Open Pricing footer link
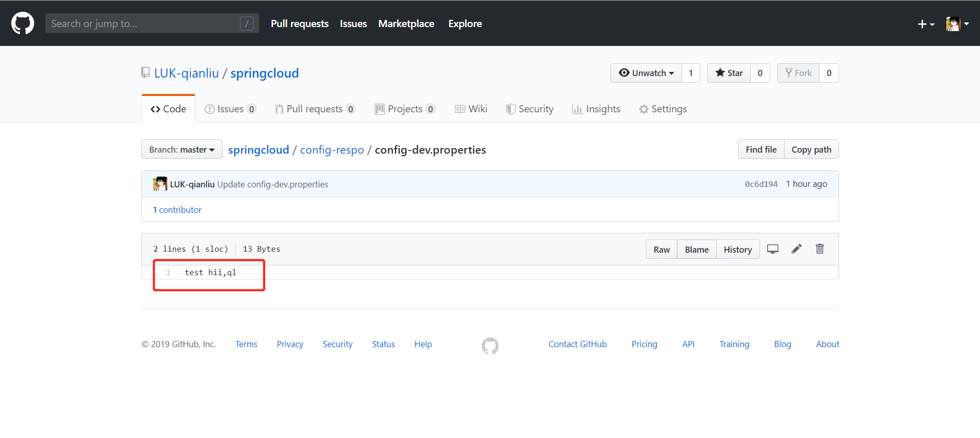The width and height of the screenshot is (980, 438). [x=644, y=344]
